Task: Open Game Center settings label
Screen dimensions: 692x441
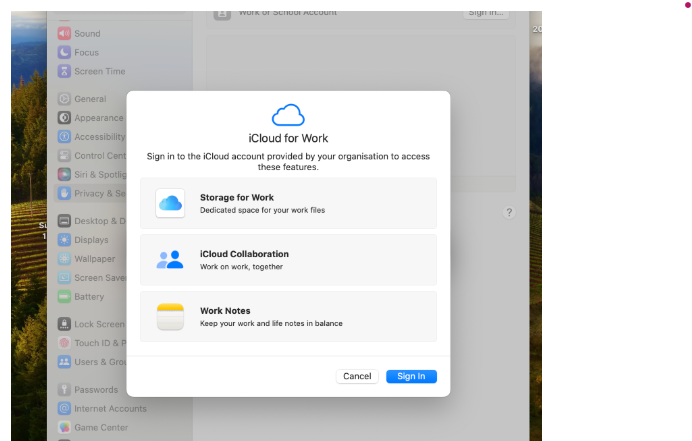Action: pyautogui.click(x=101, y=427)
